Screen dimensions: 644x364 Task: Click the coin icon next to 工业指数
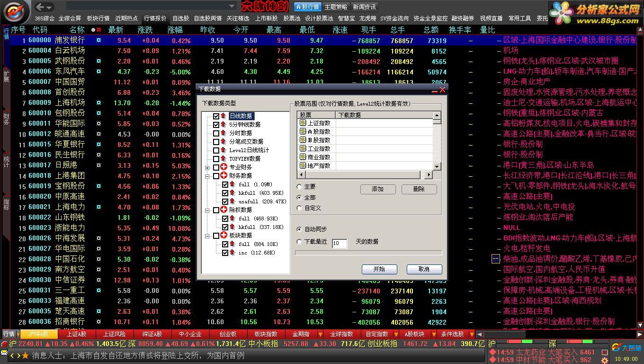point(303,148)
